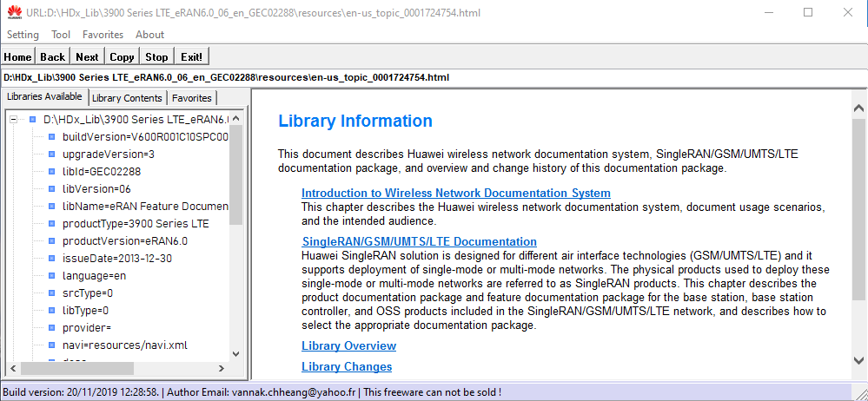Viewport: 868px width, 401px height.
Task: Select the provider= tree row
Action: (x=87, y=328)
